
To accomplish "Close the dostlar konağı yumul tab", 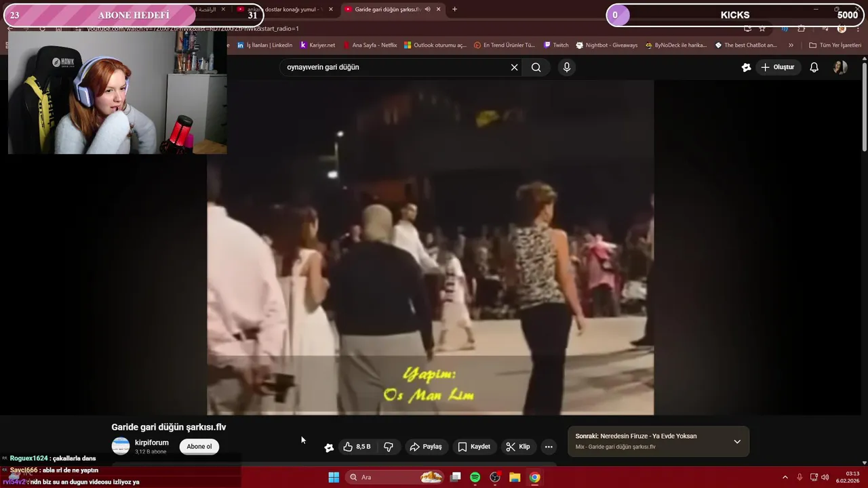I will click(x=331, y=9).
